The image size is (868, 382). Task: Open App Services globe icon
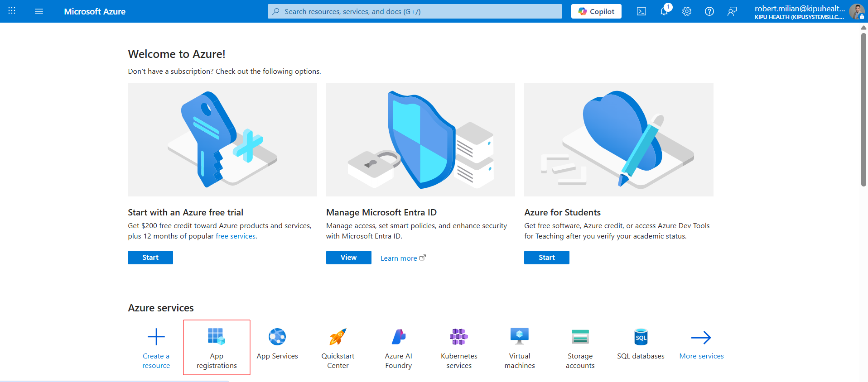click(x=277, y=337)
